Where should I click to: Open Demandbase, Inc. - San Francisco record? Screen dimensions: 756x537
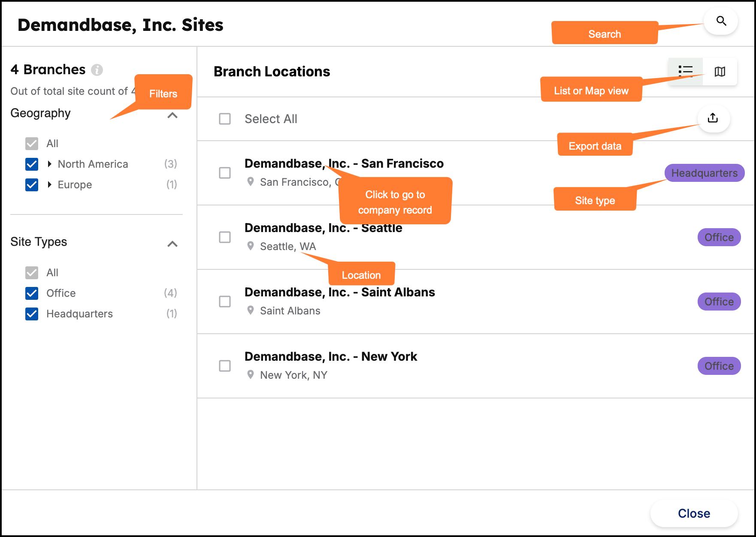[344, 163]
